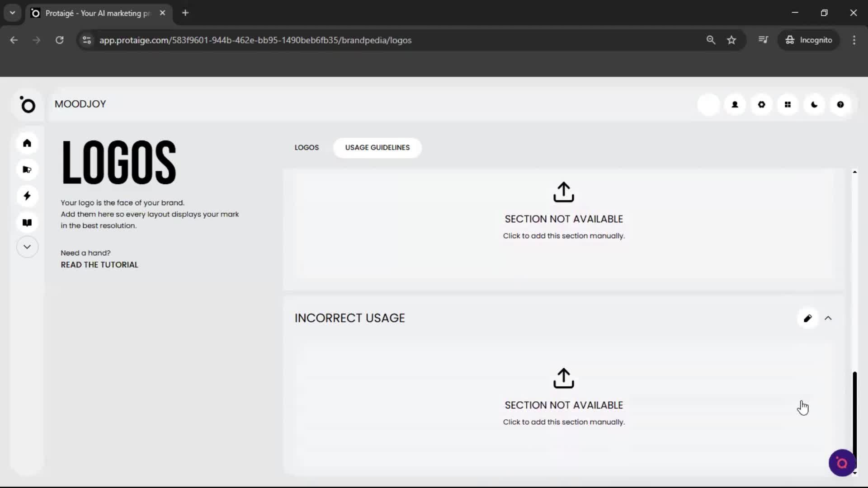
Task: Go to the home sidebar icon
Action: click(27, 143)
